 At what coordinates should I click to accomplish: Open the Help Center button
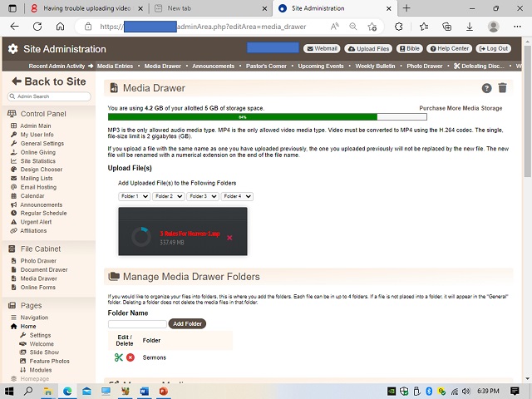450,49
